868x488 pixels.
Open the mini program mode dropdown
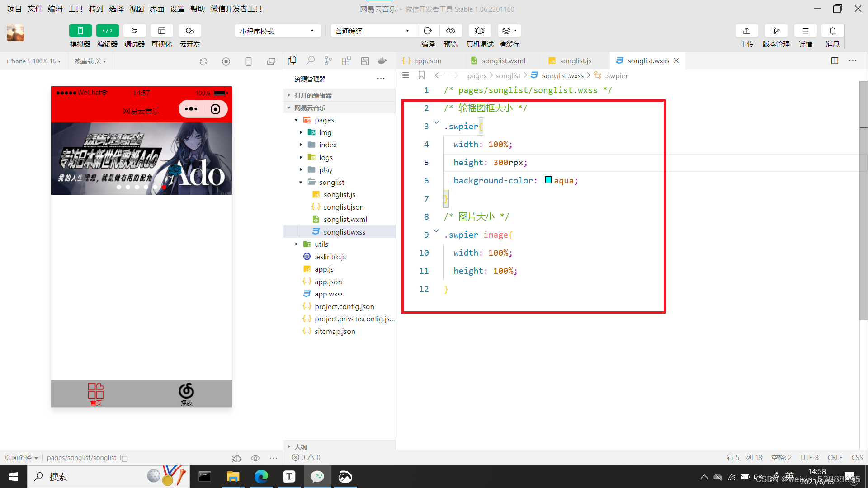pyautogui.click(x=277, y=31)
